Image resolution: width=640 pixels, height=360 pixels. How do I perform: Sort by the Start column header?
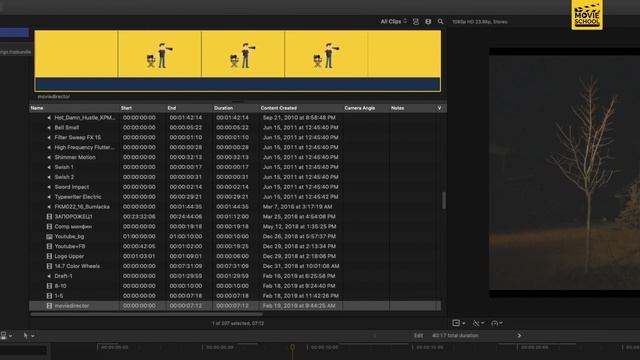[x=126, y=108]
